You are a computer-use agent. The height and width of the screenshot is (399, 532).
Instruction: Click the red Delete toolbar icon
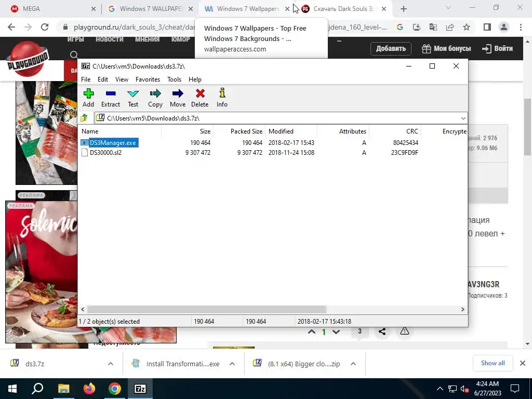point(200,98)
